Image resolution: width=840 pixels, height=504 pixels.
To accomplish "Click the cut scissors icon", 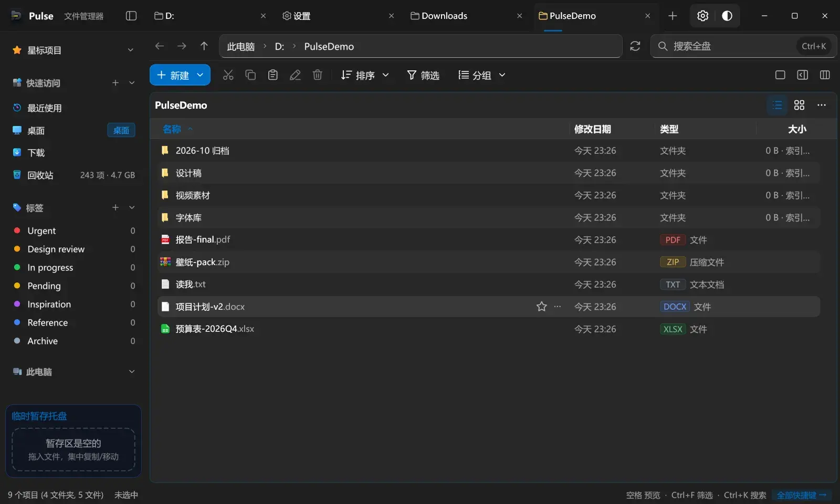I will point(228,75).
